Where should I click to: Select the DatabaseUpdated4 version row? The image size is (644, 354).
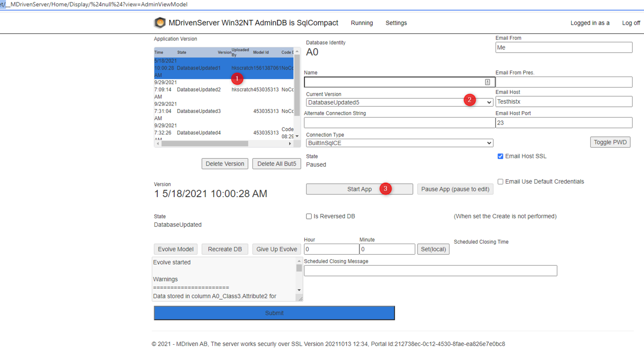(x=224, y=132)
